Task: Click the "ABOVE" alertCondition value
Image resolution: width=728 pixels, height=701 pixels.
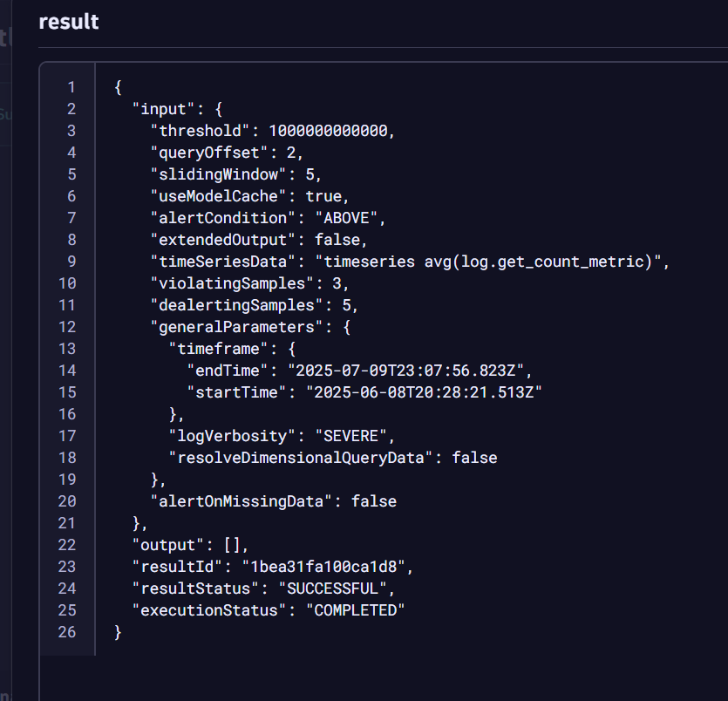Action: coord(346,218)
